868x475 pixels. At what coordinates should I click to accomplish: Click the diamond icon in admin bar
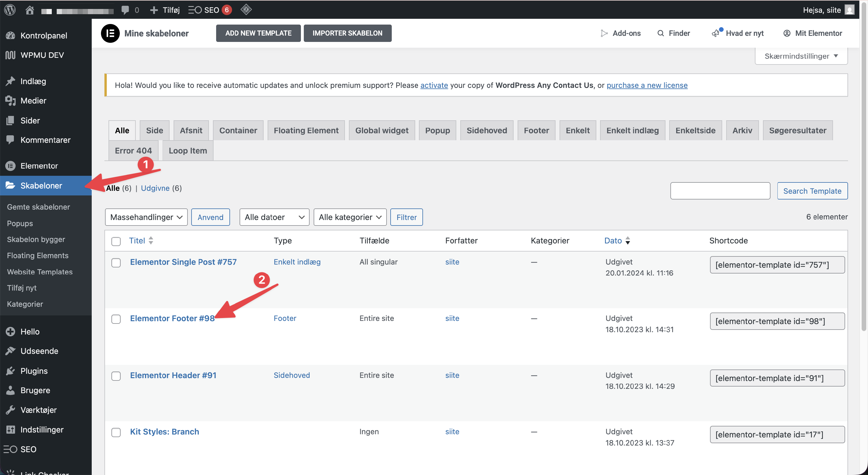(246, 10)
